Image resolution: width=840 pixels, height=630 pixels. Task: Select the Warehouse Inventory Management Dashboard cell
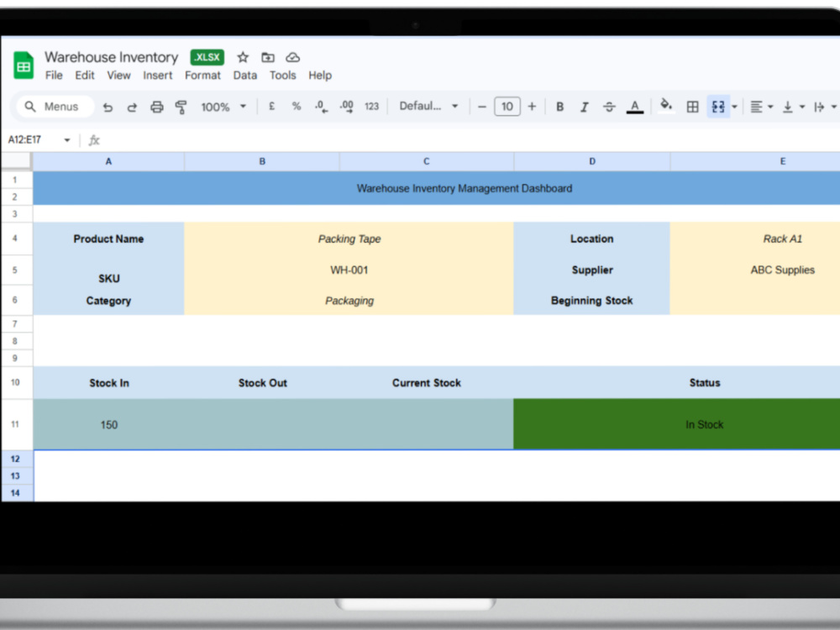click(437, 188)
